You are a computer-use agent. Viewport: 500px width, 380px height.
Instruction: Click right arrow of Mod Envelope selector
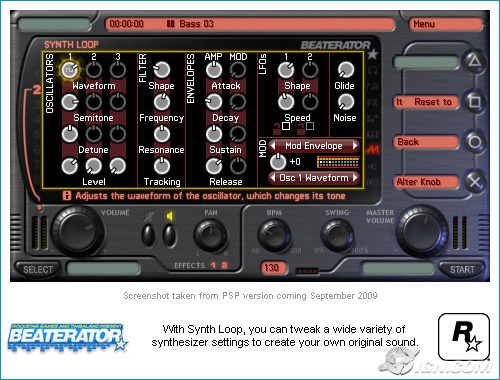355,146
